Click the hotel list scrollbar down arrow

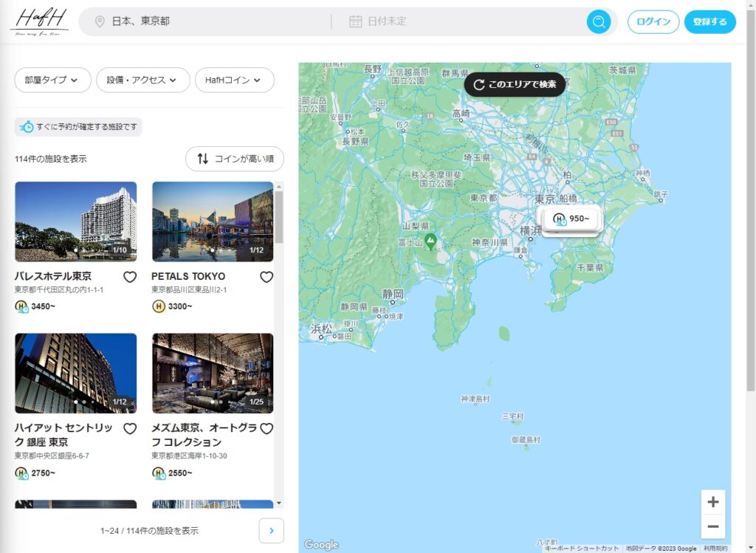pyautogui.click(x=279, y=503)
